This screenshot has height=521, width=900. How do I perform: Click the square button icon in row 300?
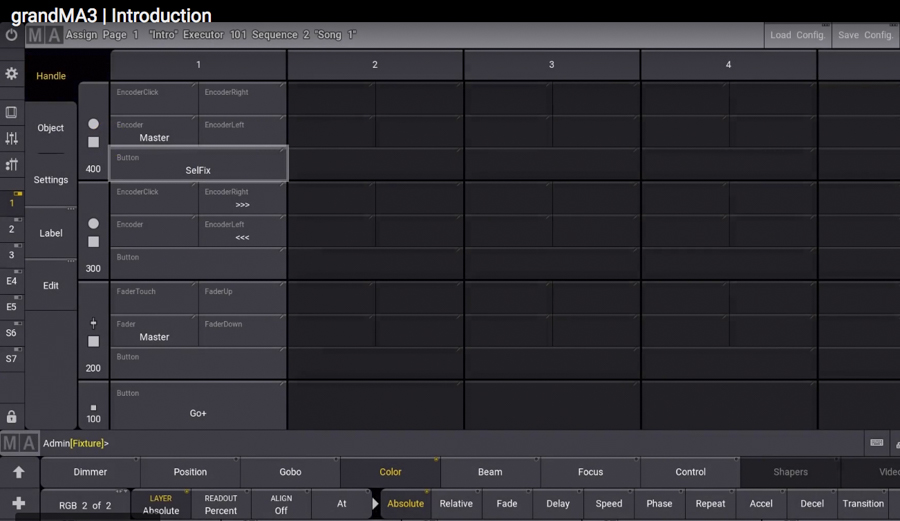94,242
